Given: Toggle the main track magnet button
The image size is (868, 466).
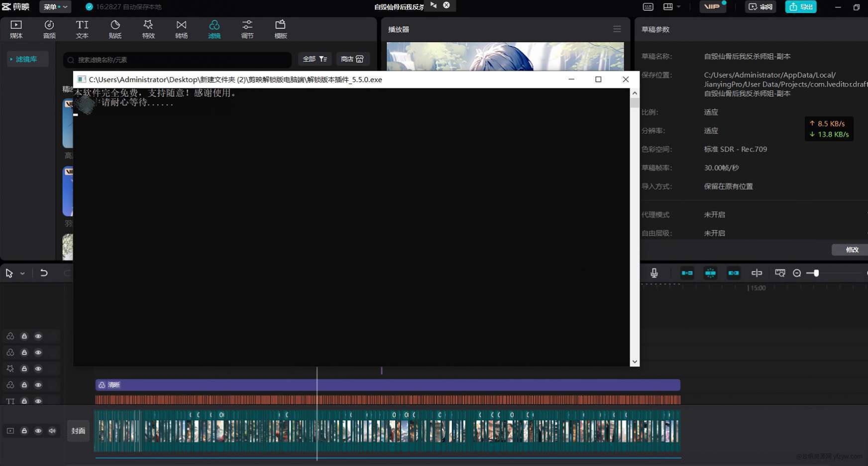Looking at the screenshot, I should click(687, 273).
